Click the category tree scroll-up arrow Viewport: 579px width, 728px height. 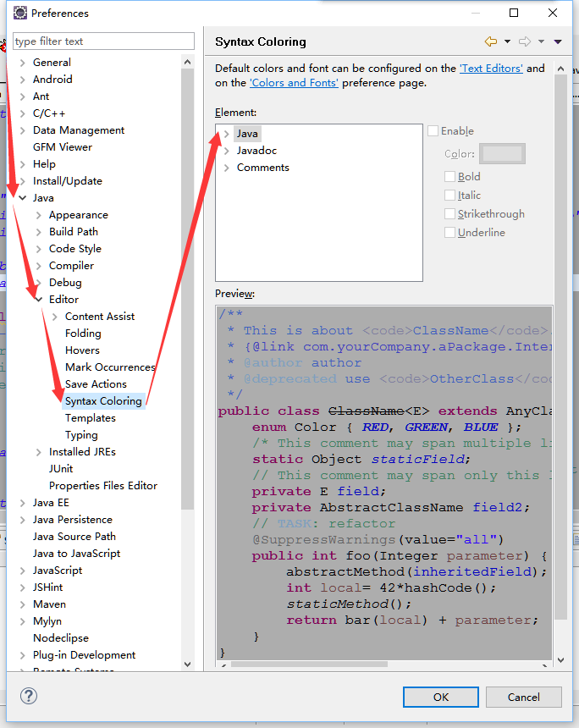188,62
